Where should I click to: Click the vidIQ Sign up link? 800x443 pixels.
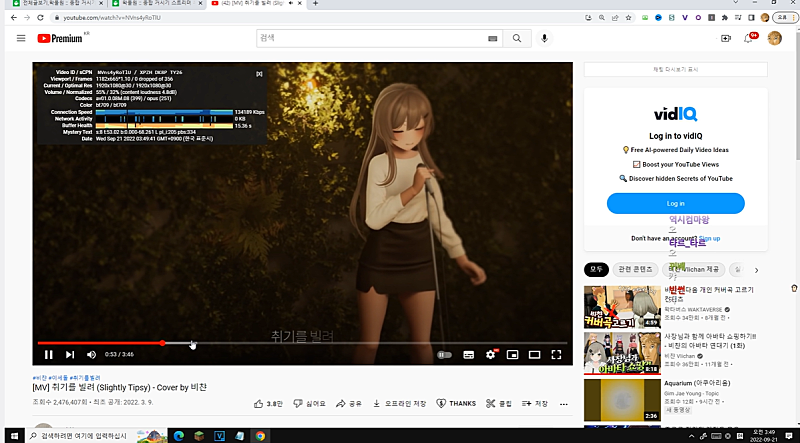[x=708, y=239]
